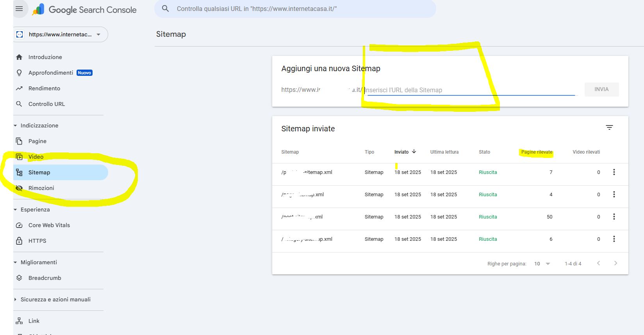644x335 pixels.
Task: Open Controllo URL tool
Action: pyautogui.click(x=46, y=104)
